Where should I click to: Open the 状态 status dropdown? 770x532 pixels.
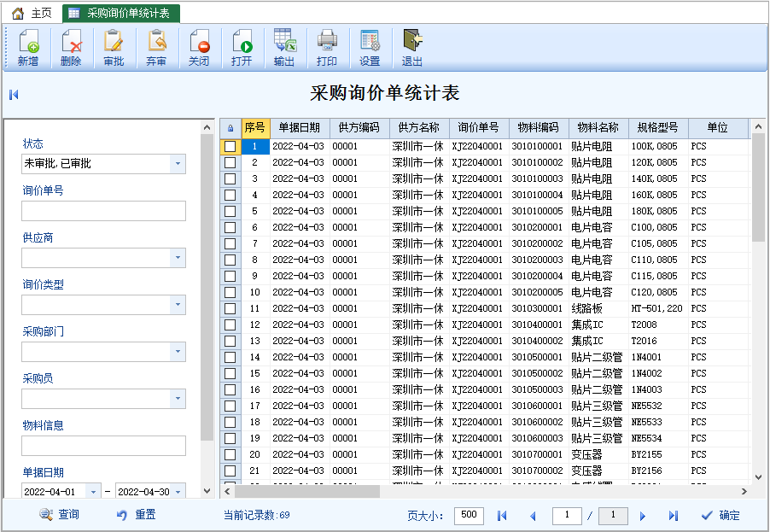(x=178, y=164)
